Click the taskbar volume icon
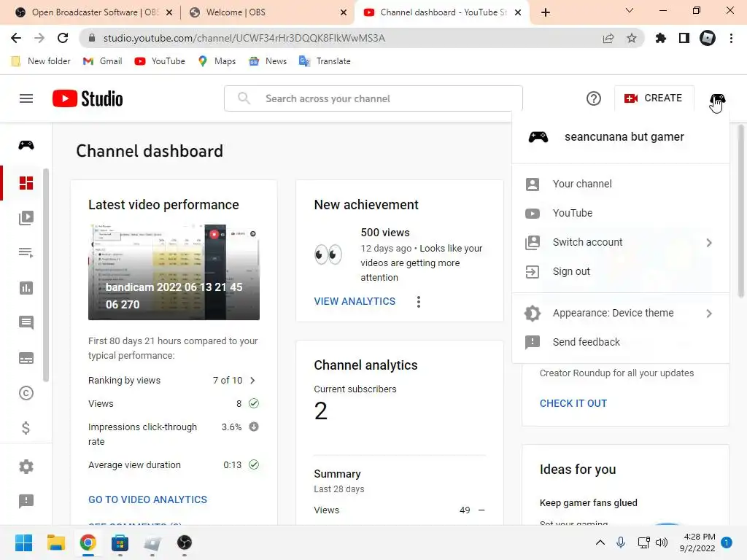747x560 pixels. tap(661, 542)
